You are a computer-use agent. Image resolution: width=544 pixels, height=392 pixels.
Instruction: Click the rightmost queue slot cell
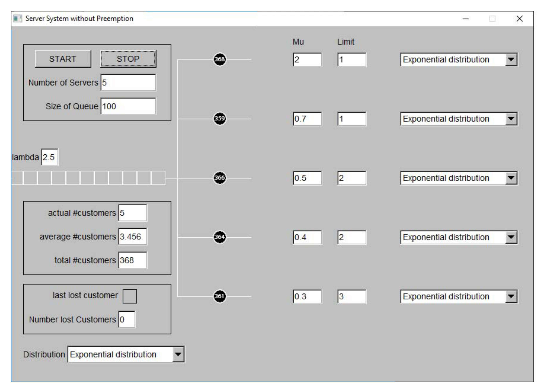[x=158, y=178]
